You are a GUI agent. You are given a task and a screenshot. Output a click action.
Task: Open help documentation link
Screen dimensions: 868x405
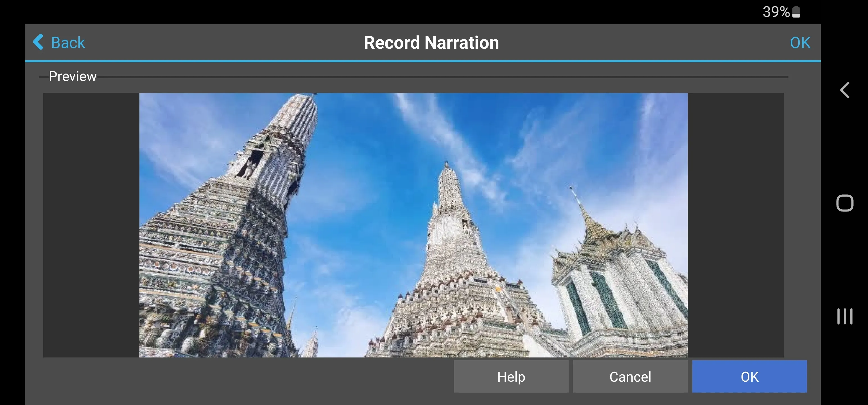(510, 377)
